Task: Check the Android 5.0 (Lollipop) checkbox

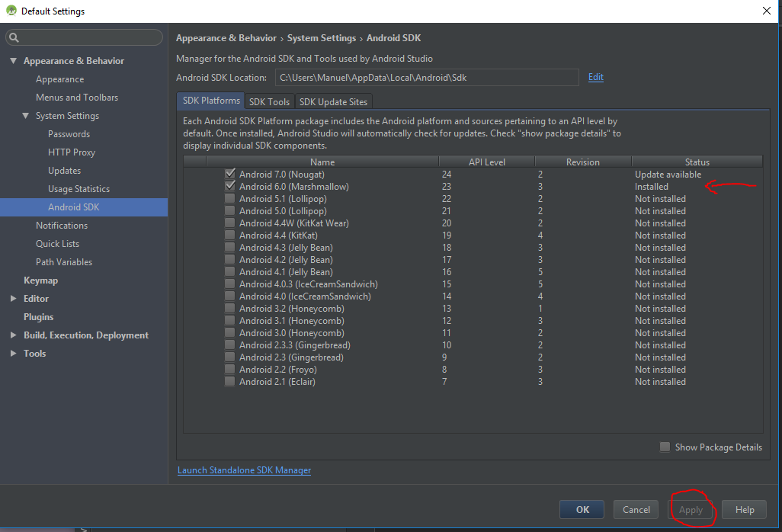Action: (230, 210)
